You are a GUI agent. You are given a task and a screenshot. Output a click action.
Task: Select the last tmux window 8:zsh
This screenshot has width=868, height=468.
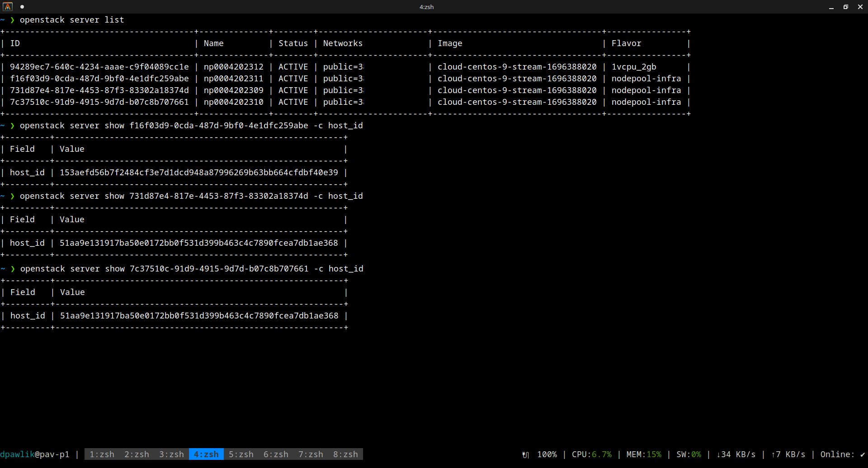(x=345, y=454)
